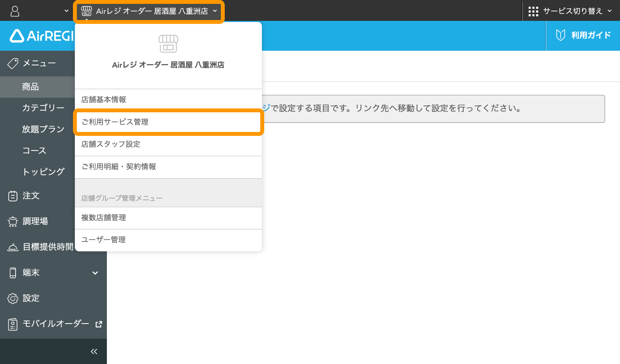
Task: Open トッピング sidebar item
Action: (x=43, y=172)
